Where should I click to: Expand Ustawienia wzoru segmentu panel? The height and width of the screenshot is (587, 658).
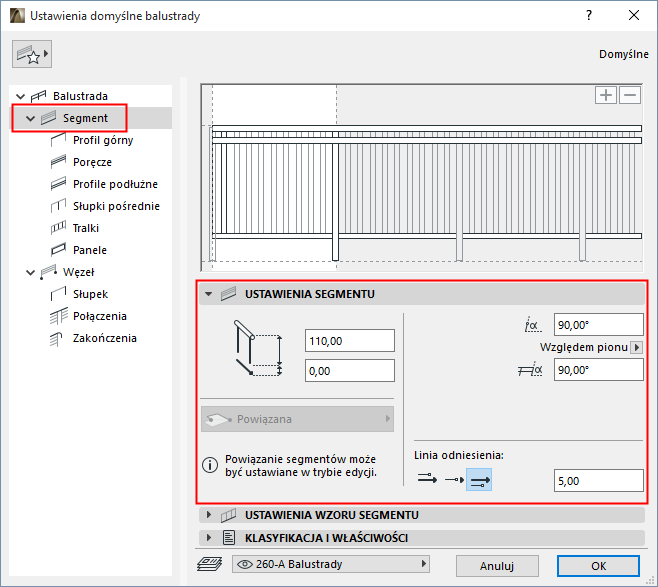pyautogui.click(x=209, y=515)
